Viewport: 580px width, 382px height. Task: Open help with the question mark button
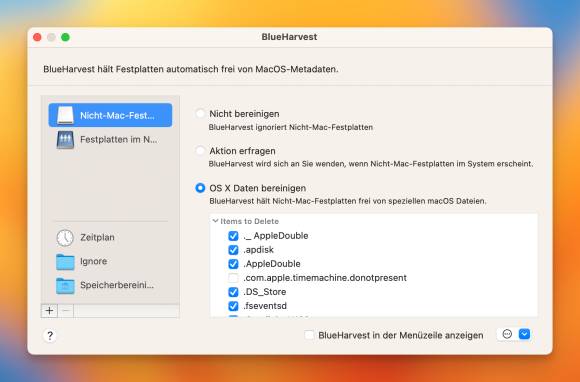point(50,336)
